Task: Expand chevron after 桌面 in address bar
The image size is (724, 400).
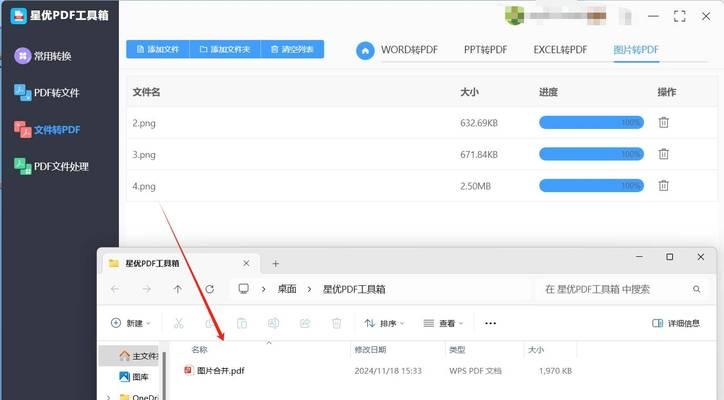Action: coord(309,290)
